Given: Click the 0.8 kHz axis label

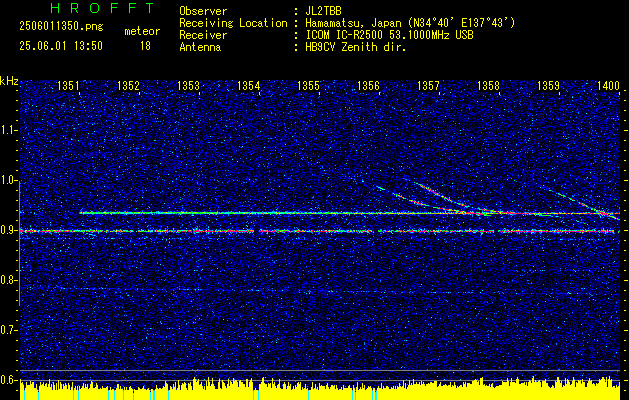Looking at the screenshot, I should click(x=9, y=280).
